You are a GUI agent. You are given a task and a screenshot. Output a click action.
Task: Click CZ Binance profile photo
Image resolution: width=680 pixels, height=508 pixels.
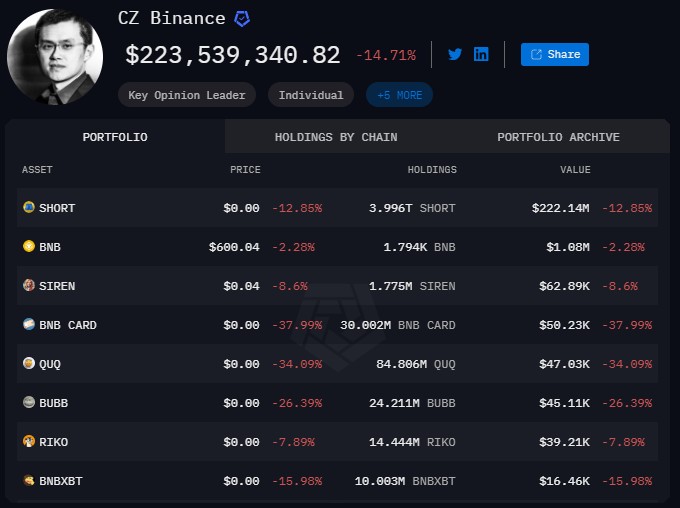(55, 57)
